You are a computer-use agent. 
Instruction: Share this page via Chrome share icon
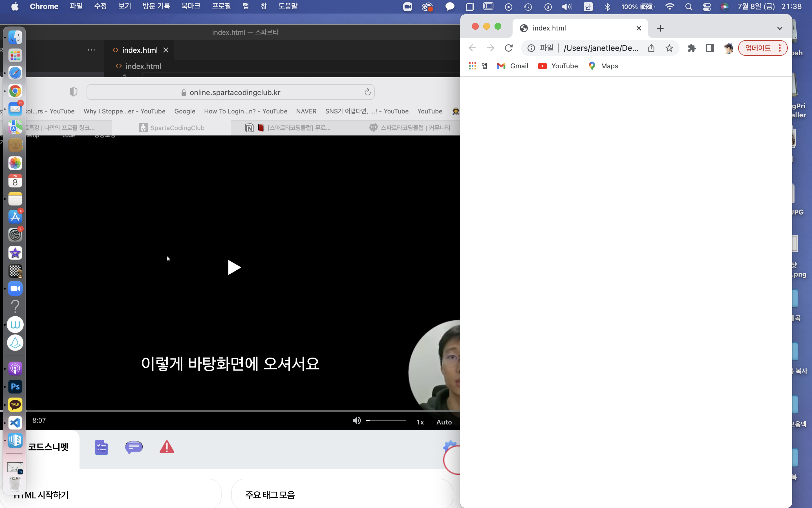tap(651, 48)
